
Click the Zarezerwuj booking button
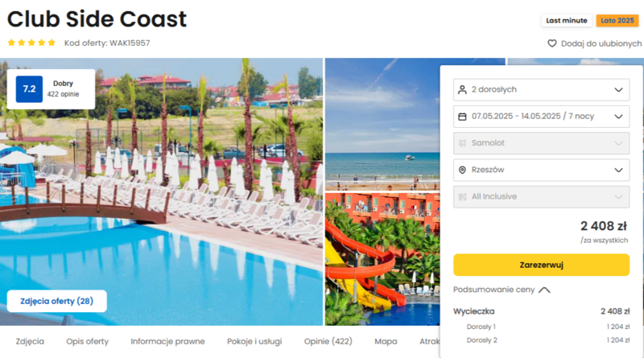point(541,265)
